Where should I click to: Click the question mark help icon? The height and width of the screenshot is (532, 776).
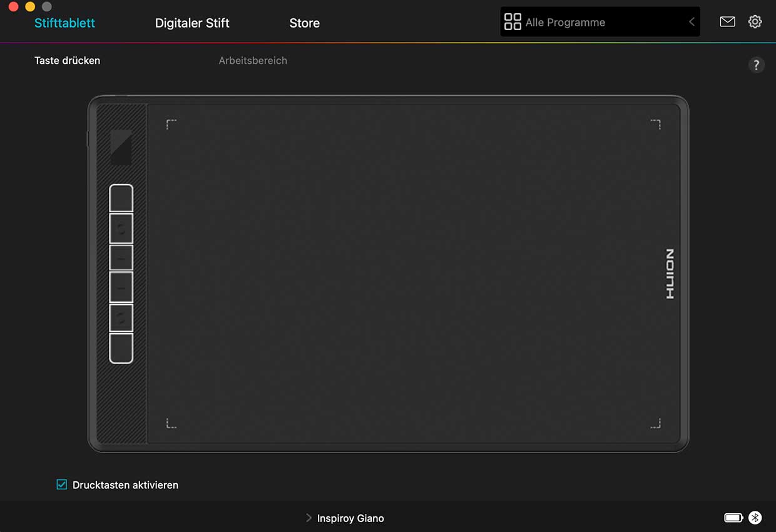(x=757, y=65)
